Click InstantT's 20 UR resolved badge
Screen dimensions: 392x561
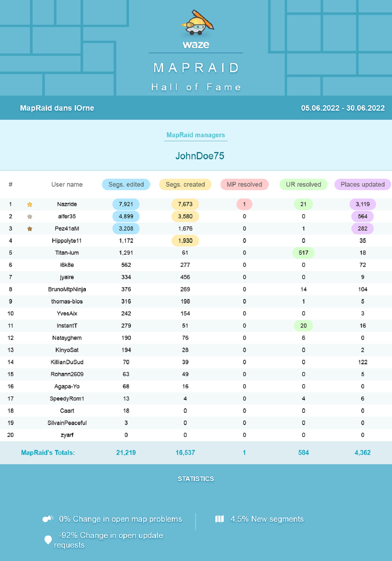pos(303,326)
